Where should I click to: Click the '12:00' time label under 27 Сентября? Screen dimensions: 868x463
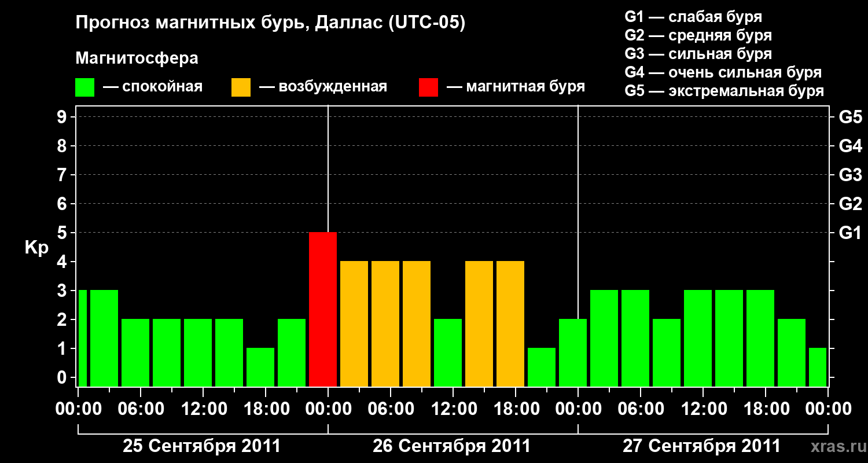pyautogui.click(x=703, y=409)
